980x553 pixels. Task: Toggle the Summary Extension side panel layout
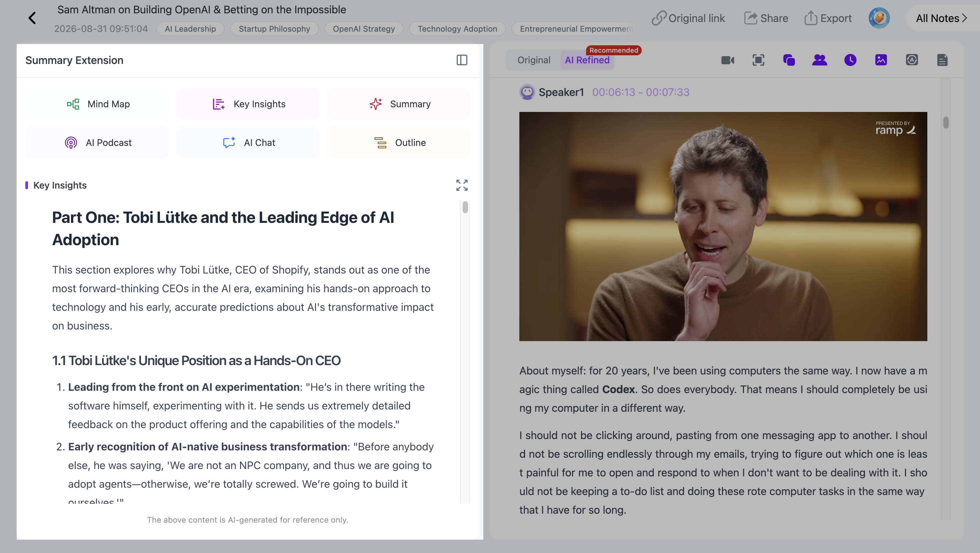pos(462,60)
